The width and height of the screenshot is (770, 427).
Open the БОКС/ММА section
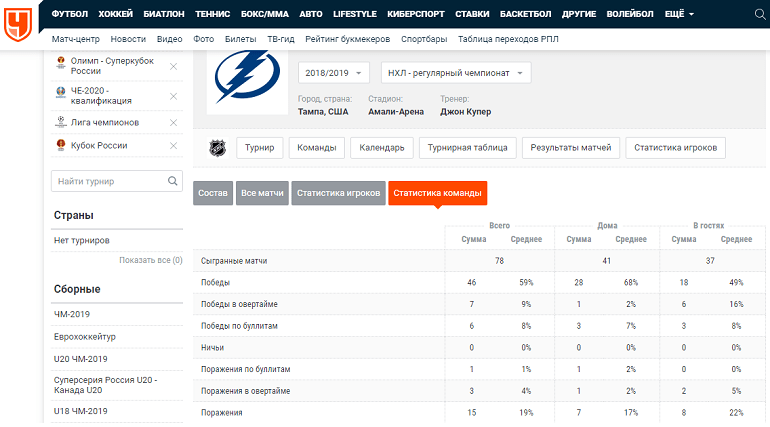point(265,14)
